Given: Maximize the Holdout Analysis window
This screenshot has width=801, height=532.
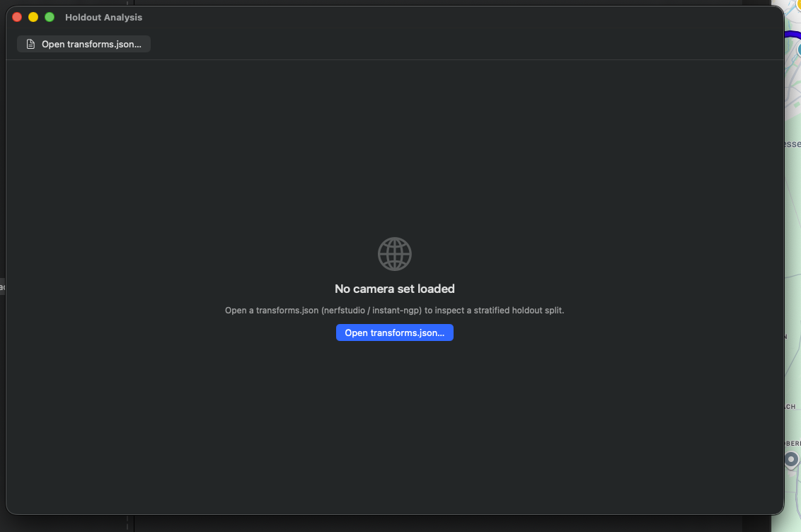Looking at the screenshot, I should pos(50,17).
